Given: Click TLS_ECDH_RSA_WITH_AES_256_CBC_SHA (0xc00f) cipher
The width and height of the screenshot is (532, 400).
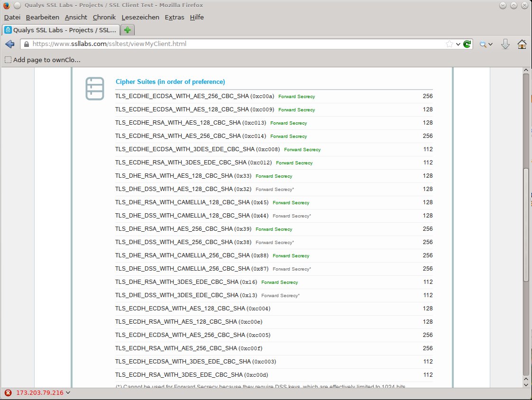Looking at the screenshot, I should [189, 348].
